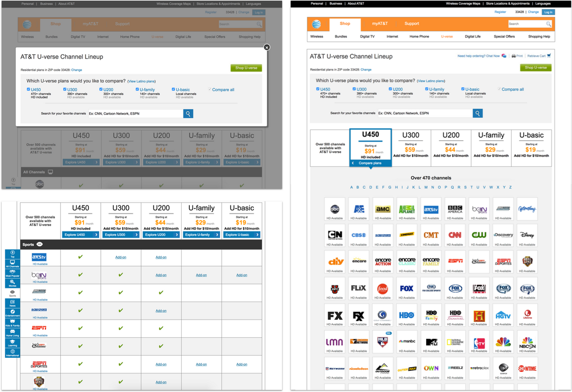Screen dimensions: 572x392
Task: Open the Digital Life menu on full page
Action: 473,37
